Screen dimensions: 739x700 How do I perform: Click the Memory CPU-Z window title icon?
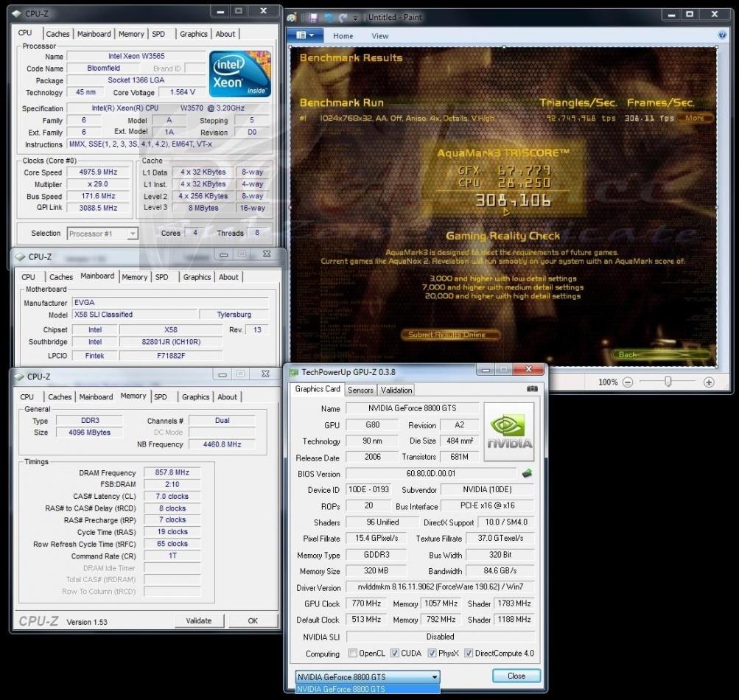[x=19, y=377]
